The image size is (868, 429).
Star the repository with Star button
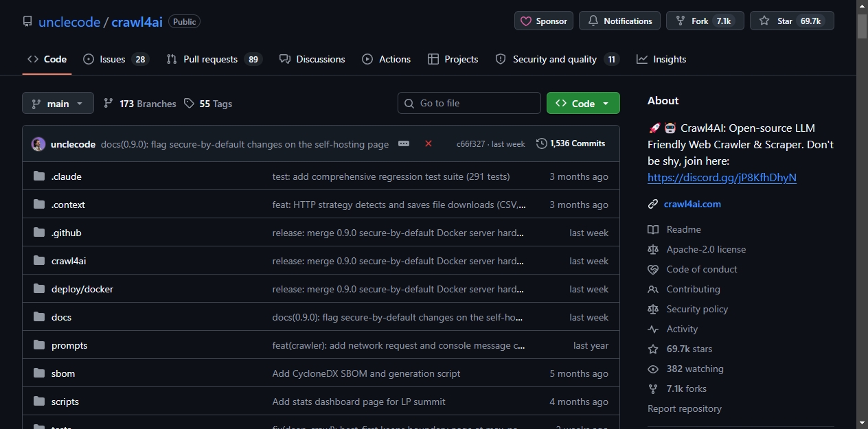[792, 21]
